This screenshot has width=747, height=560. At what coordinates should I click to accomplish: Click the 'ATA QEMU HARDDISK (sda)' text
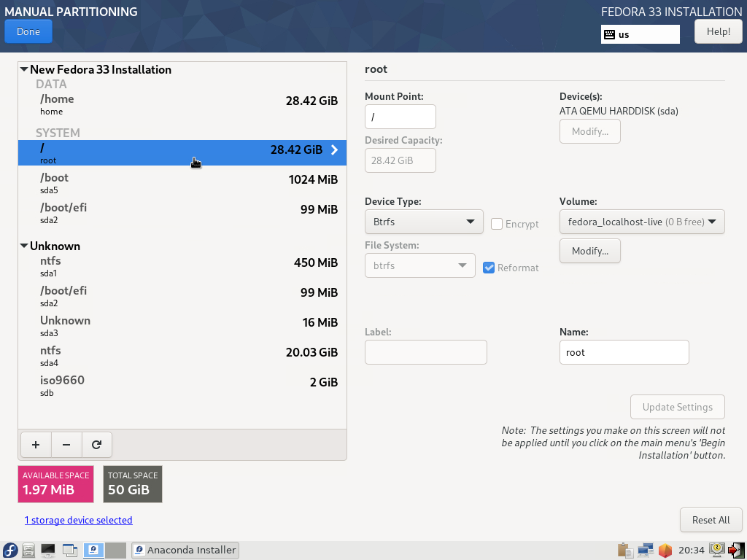(x=619, y=111)
